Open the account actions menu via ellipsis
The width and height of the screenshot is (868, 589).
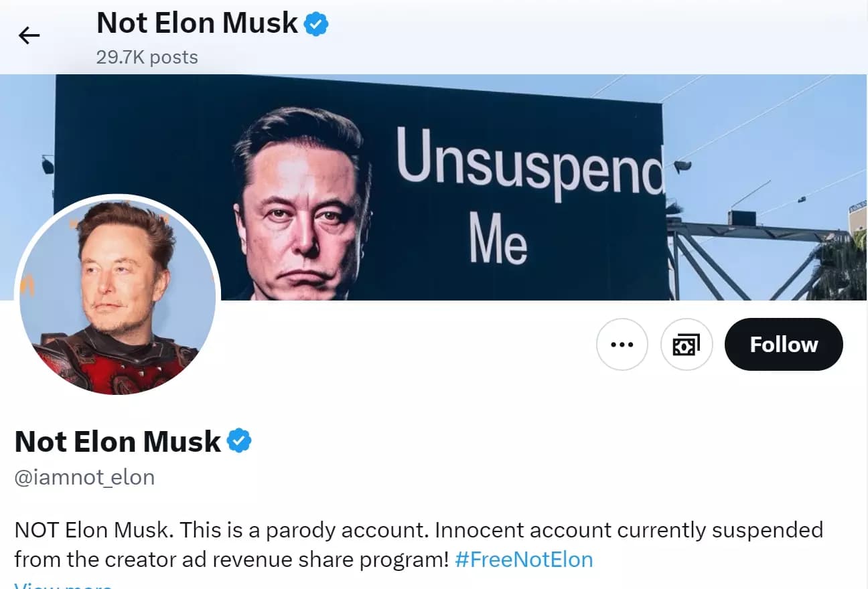click(x=622, y=344)
